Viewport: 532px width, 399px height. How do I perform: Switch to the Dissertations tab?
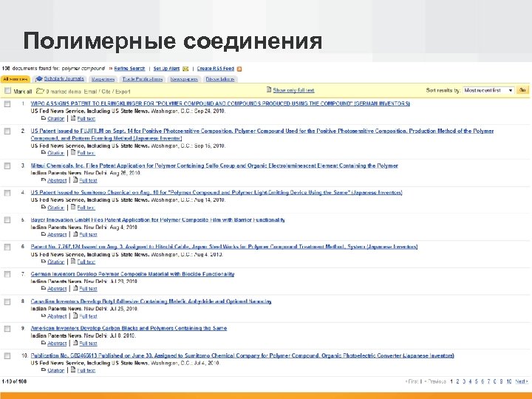click(220, 79)
